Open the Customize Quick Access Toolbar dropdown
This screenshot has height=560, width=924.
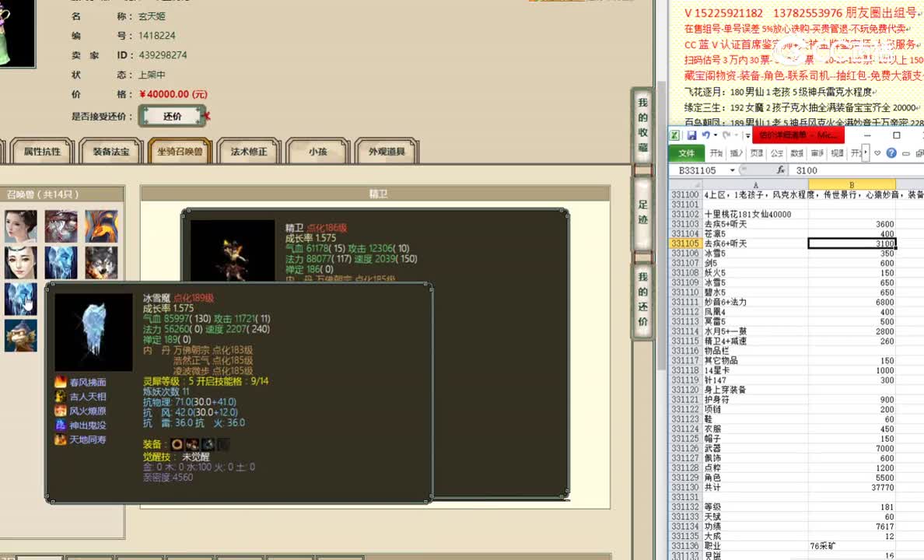[747, 135]
